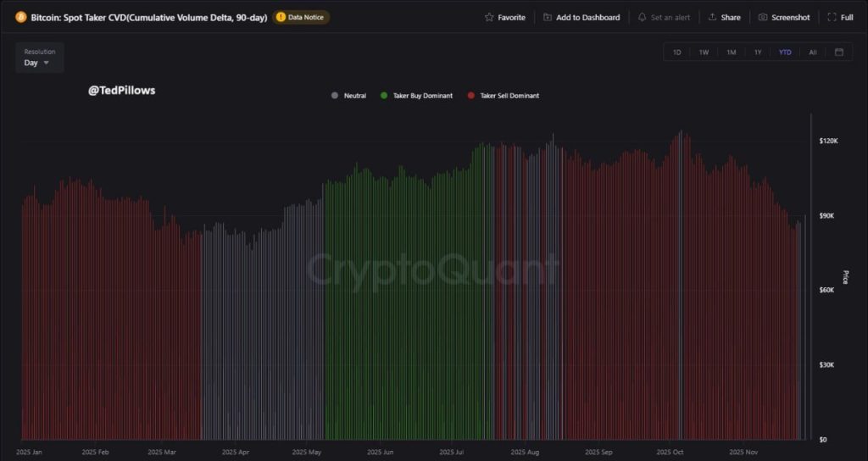This screenshot has height=461, width=868.
Task: Click the Share icon
Action: tap(712, 17)
